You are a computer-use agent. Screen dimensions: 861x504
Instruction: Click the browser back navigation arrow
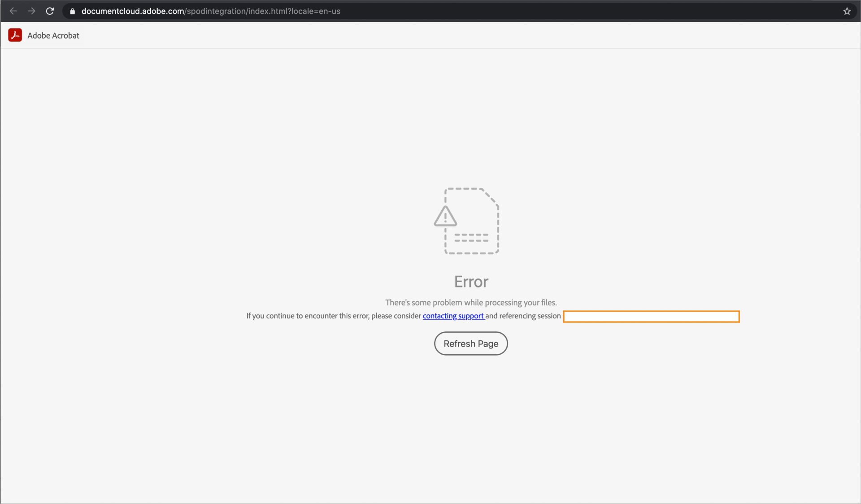[13, 11]
